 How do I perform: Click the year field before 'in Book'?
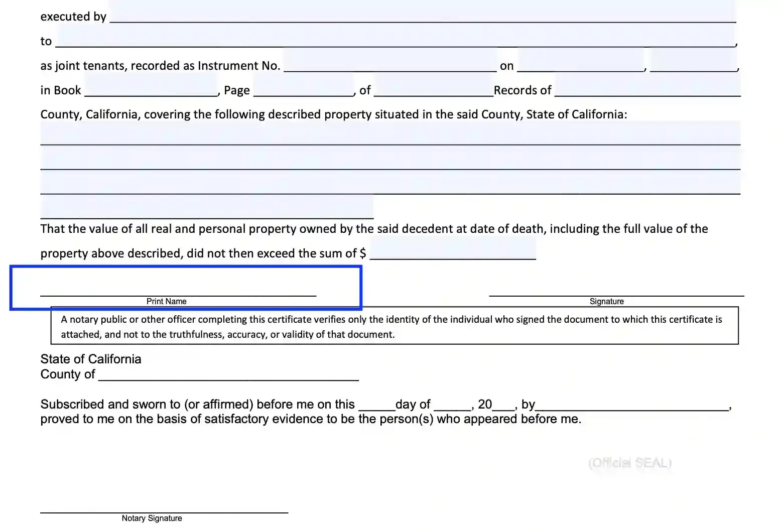(693, 61)
